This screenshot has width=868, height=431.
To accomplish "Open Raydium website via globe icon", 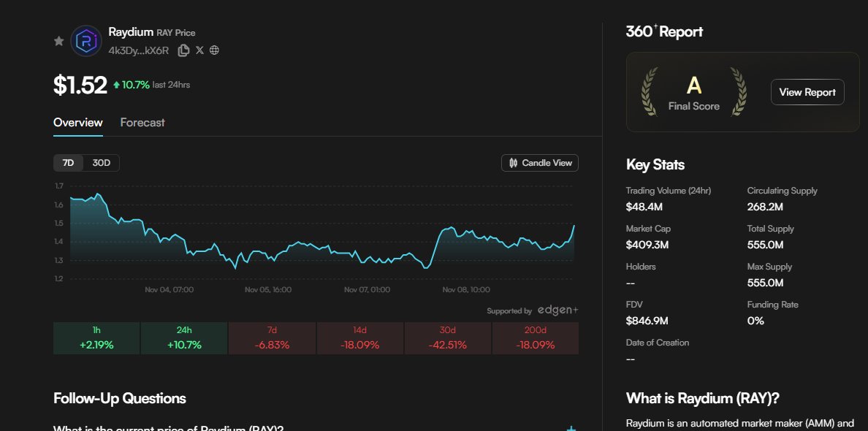I will point(214,50).
